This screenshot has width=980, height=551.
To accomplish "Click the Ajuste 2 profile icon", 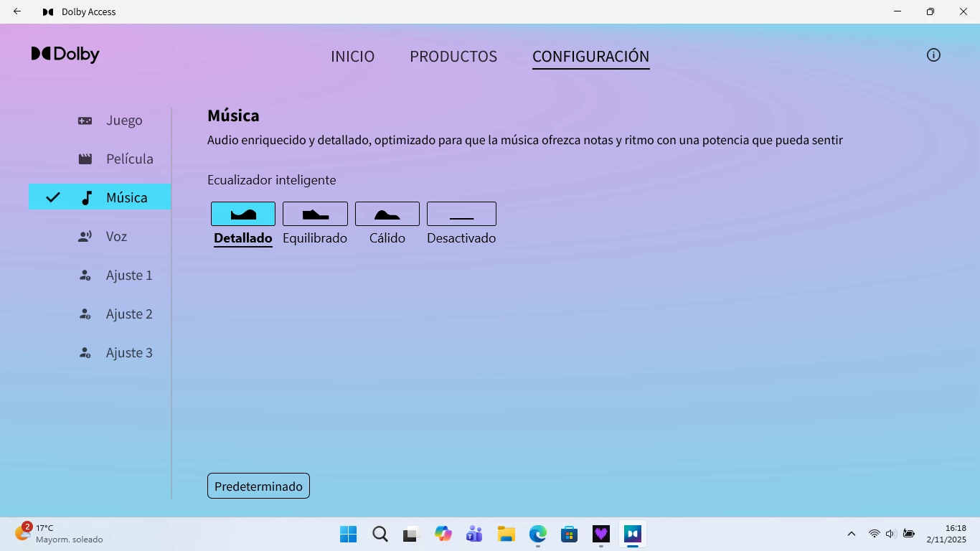I will tap(85, 314).
